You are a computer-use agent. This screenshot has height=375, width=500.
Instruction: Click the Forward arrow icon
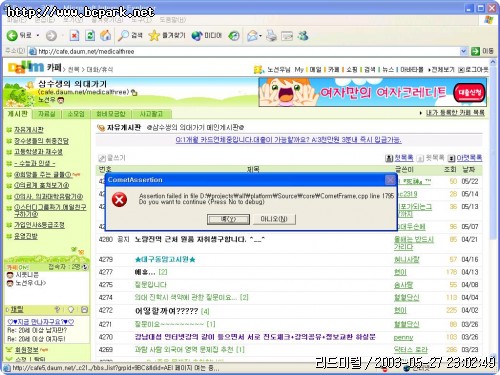(x=51, y=36)
